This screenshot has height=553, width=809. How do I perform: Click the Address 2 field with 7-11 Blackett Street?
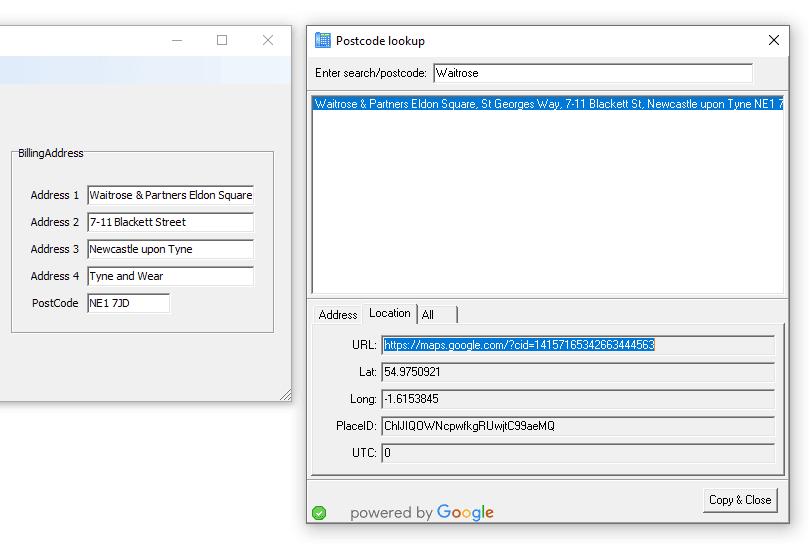point(171,222)
